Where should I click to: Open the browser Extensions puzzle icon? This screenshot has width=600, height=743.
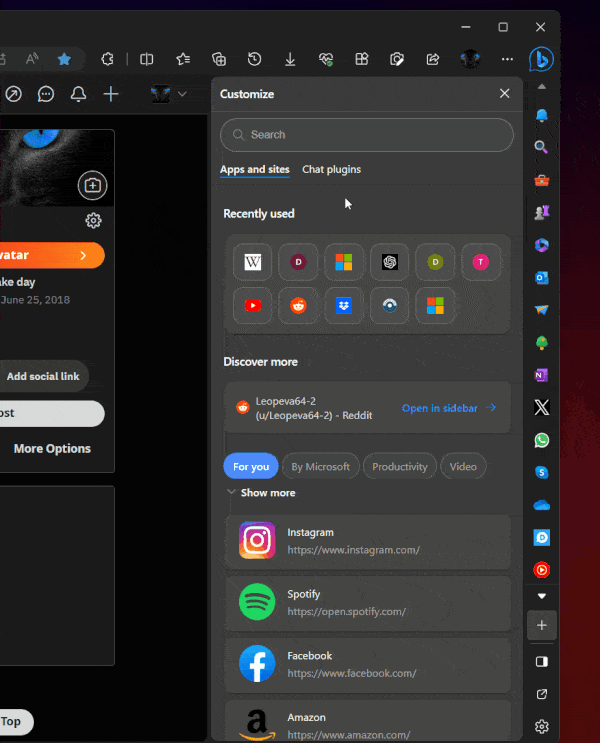[x=107, y=59]
